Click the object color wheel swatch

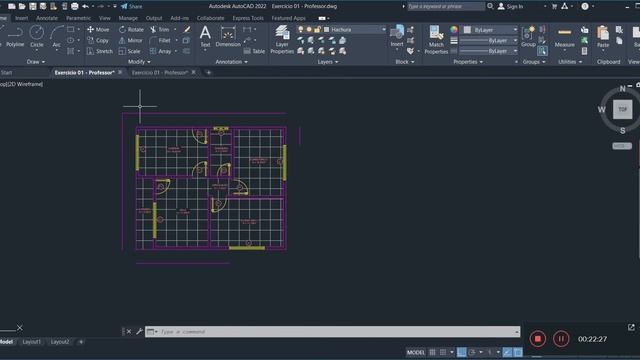coord(454,29)
